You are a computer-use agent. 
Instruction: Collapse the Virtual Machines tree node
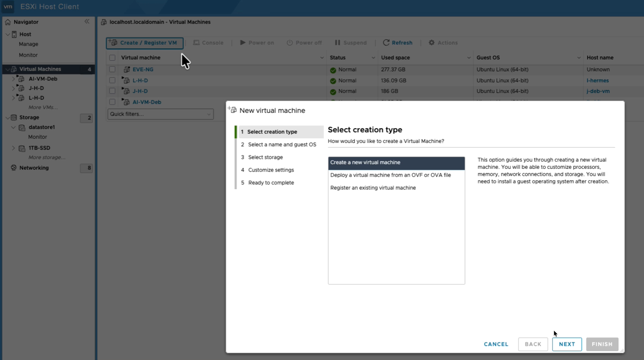[7, 69]
